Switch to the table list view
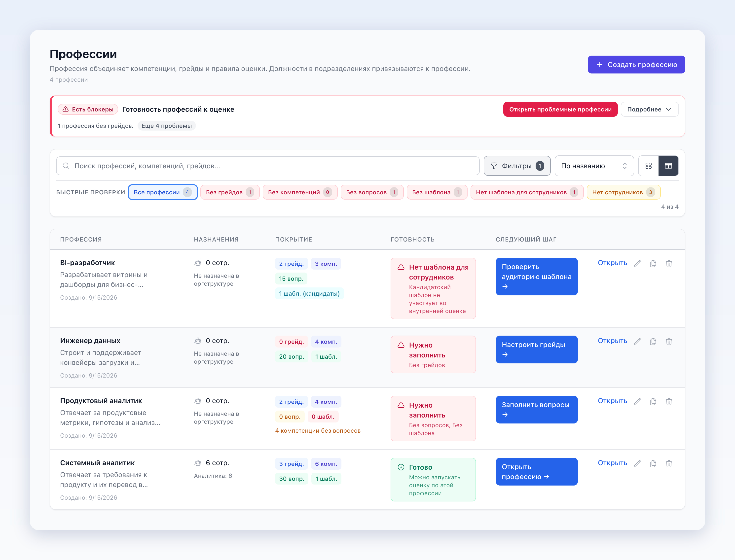Image resolution: width=735 pixels, height=560 pixels. 668,166
